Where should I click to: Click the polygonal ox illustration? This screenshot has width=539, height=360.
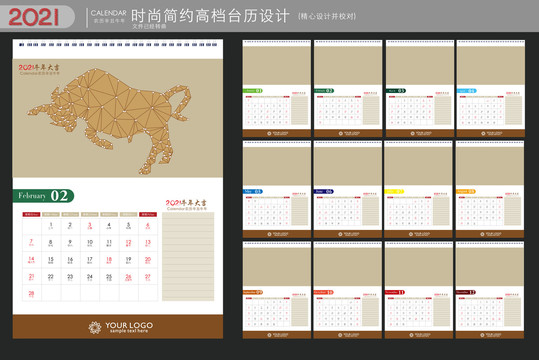(x=109, y=120)
